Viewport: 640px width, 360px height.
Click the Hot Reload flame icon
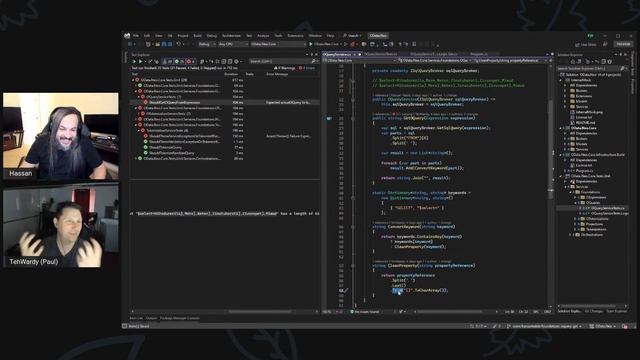[352, 44]
